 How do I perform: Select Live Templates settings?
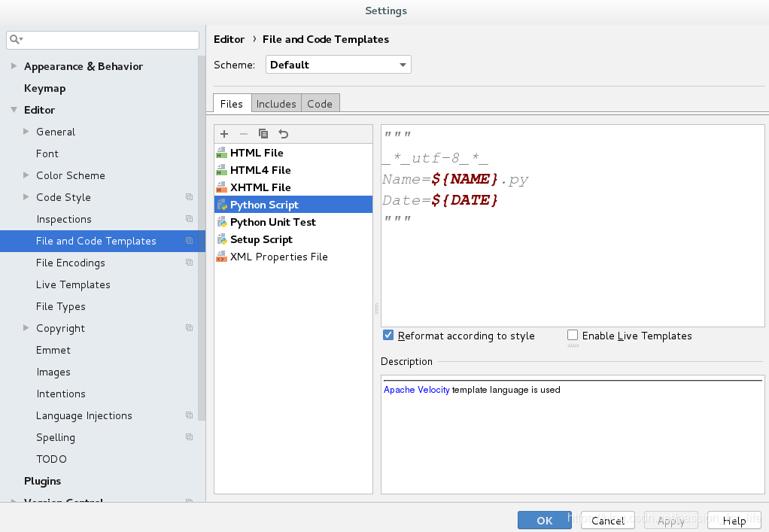pyautogui.click(x=73, y=284)
